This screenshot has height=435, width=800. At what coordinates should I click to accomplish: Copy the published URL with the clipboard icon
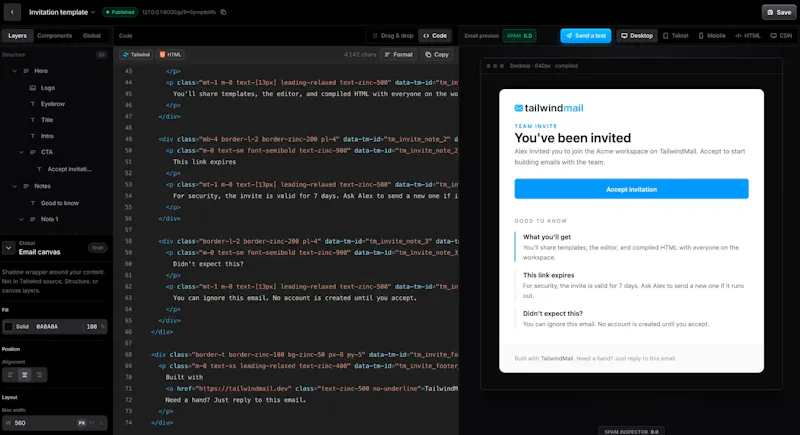(x=223, y=12)
